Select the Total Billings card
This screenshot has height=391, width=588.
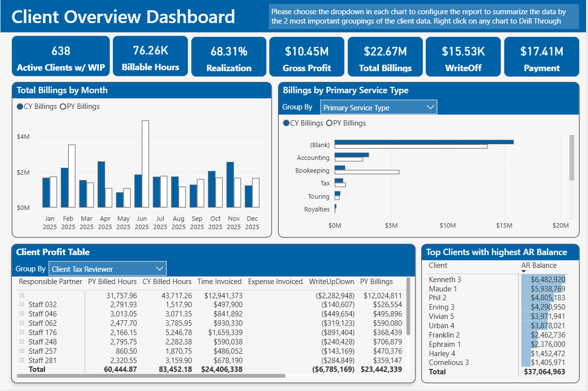385,56
